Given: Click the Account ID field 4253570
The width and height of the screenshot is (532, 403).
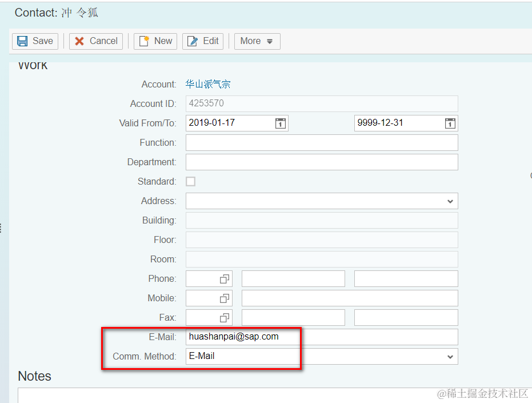Looking at the screenshot, I should click(322, 103).
